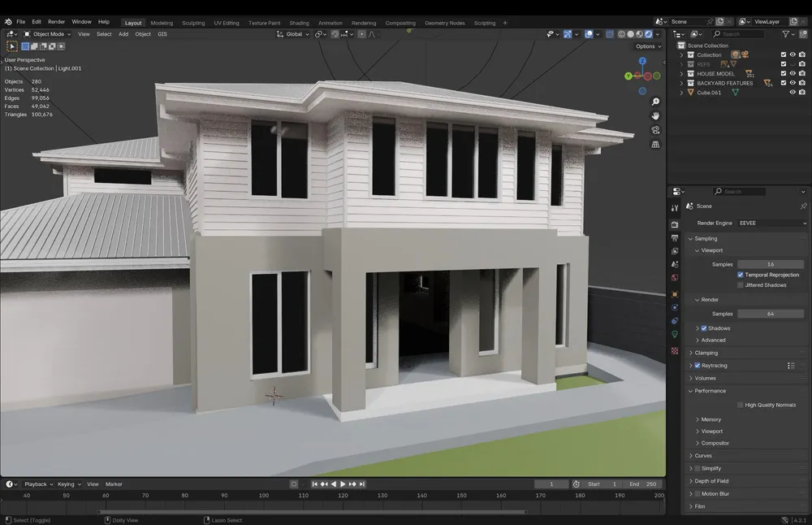Viewport: 812px width, 525px height.
Task: Hide the HOUSE MODEL collection
Action: tap(793, 73)
